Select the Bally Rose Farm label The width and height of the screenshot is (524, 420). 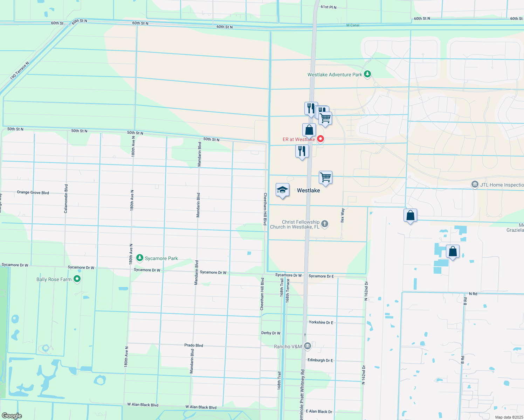click(x=54, y=279)
